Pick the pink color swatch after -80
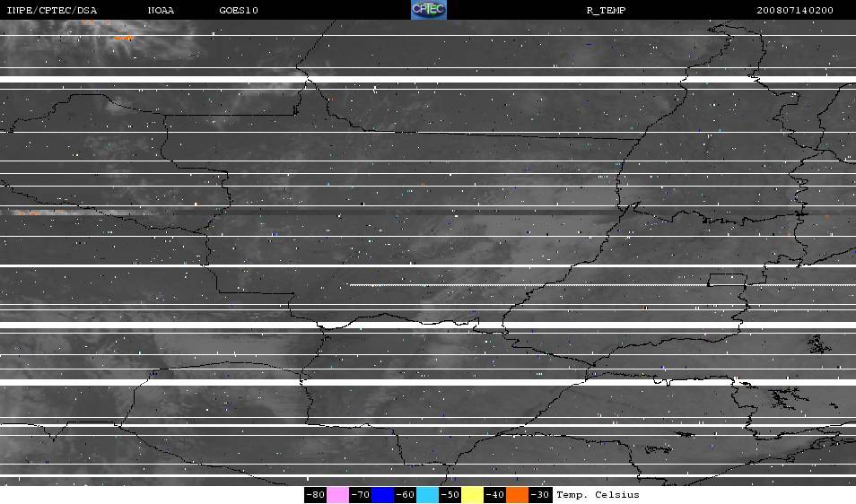Image resolution: width=856 pixels, height=504 pixels. point(338,495)
